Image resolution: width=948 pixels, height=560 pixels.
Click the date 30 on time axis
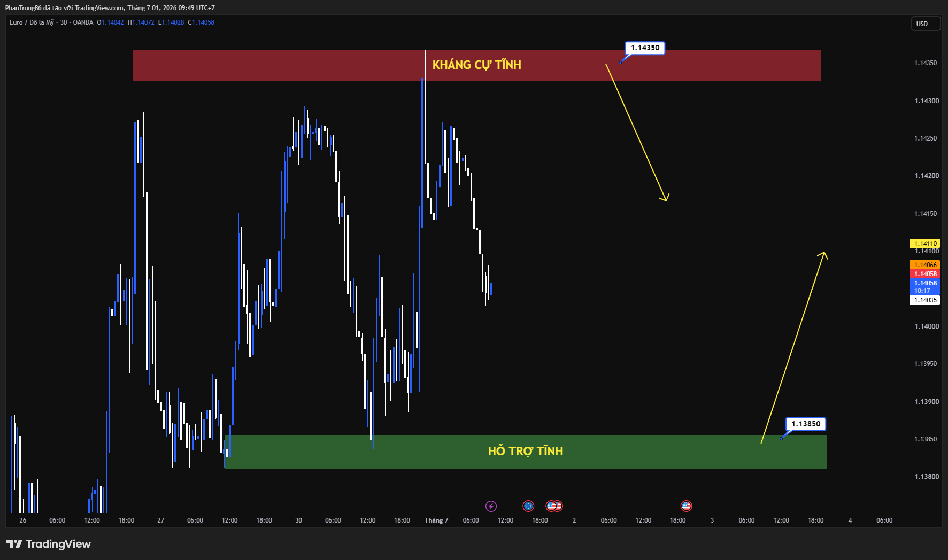pyautogui.click(x=298, y=520)
